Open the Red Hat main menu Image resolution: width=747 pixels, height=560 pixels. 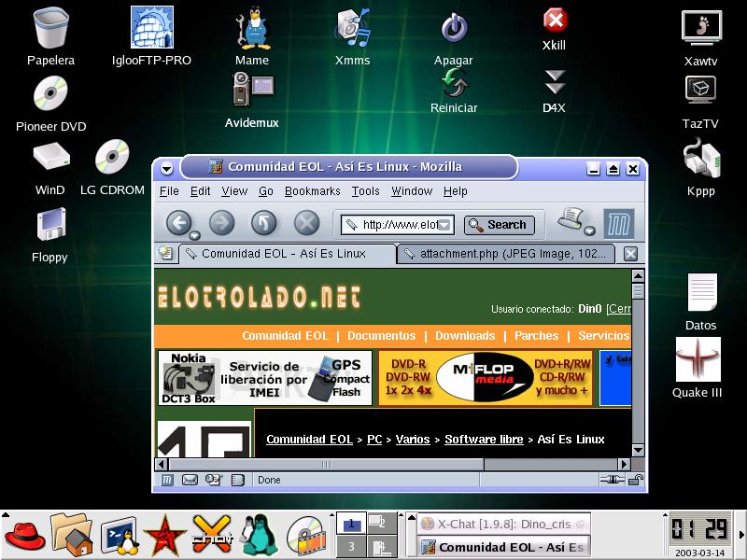pyautogui.click(x=25, y=536)
